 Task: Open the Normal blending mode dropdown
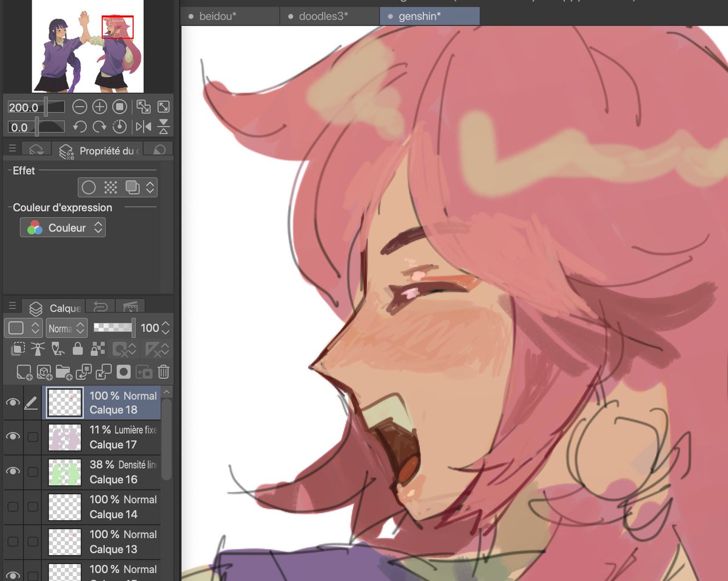click(67, 328)
